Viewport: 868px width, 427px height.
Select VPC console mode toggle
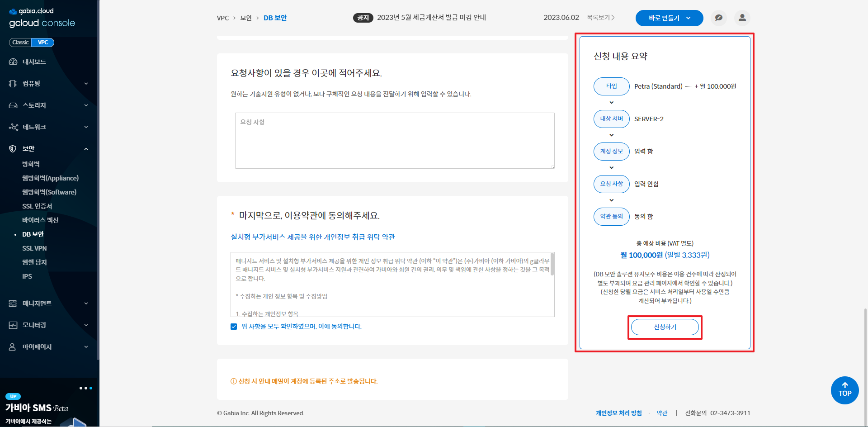[43, 43]
